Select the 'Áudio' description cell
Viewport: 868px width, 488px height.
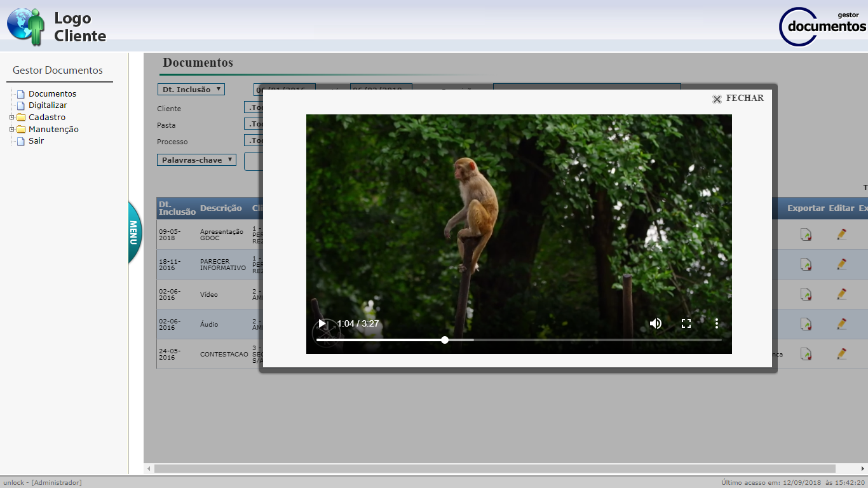coord(209,324)
